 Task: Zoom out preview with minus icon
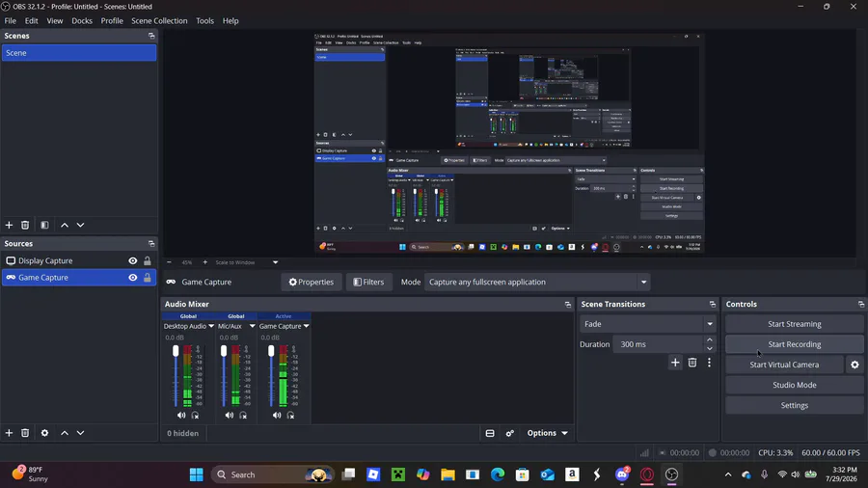point(170,262)
